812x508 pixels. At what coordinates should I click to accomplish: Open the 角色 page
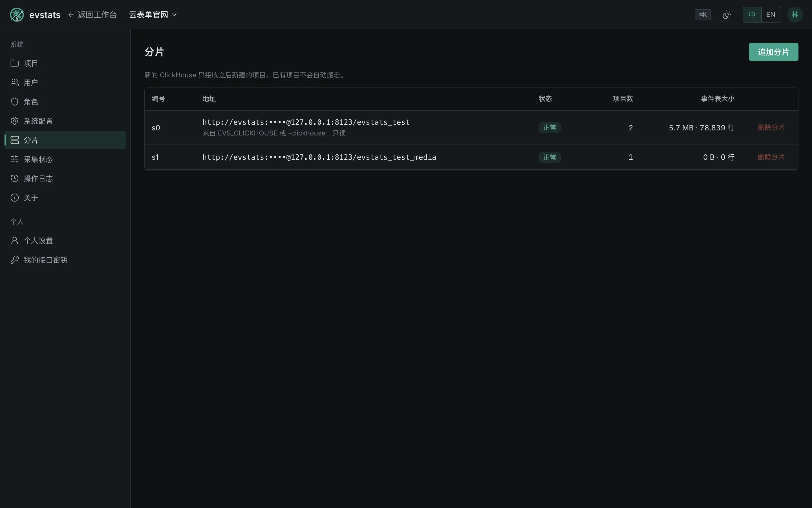click(65, 102)
